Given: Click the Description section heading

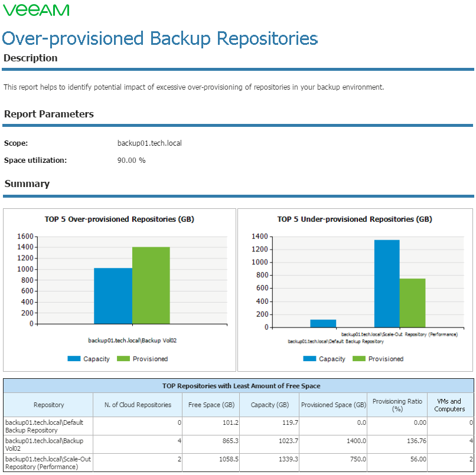Looking at the screenshot, I should 30,58.
